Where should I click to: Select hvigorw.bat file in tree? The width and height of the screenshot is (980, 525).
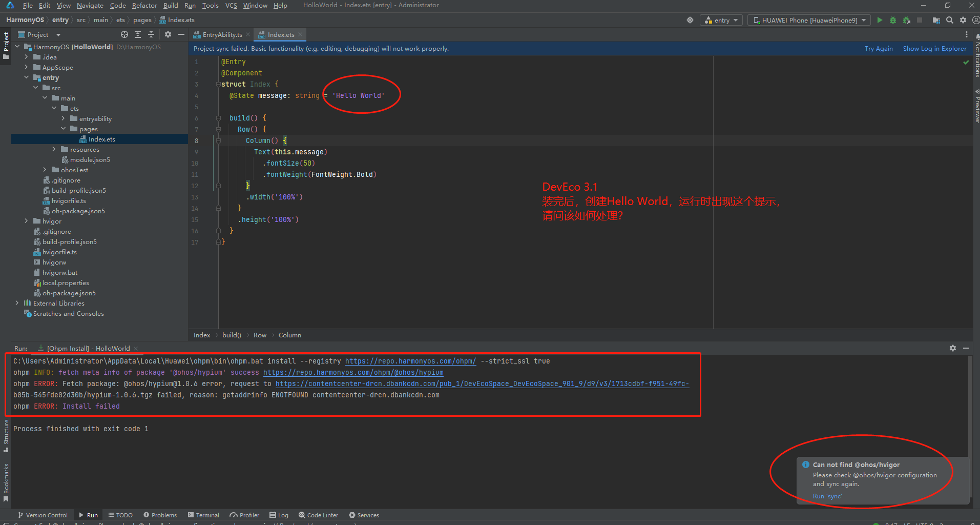pyautogui.click(x=60, y=272)
